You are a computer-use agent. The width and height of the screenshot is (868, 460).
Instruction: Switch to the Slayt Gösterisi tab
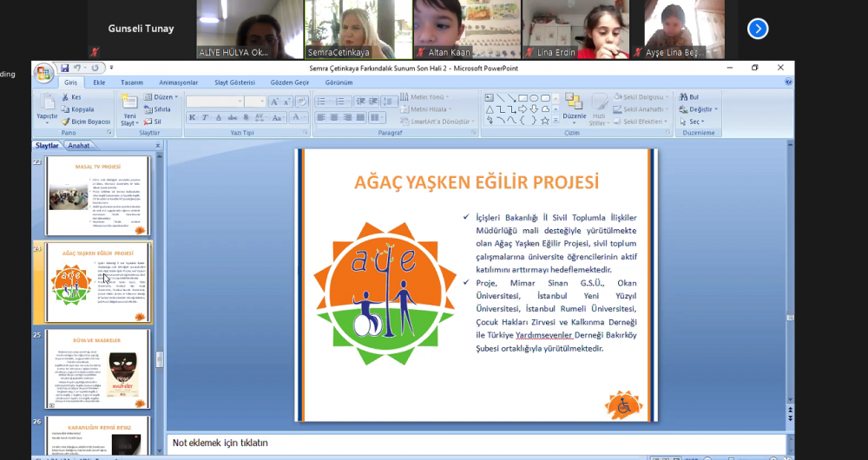[234, 82]
